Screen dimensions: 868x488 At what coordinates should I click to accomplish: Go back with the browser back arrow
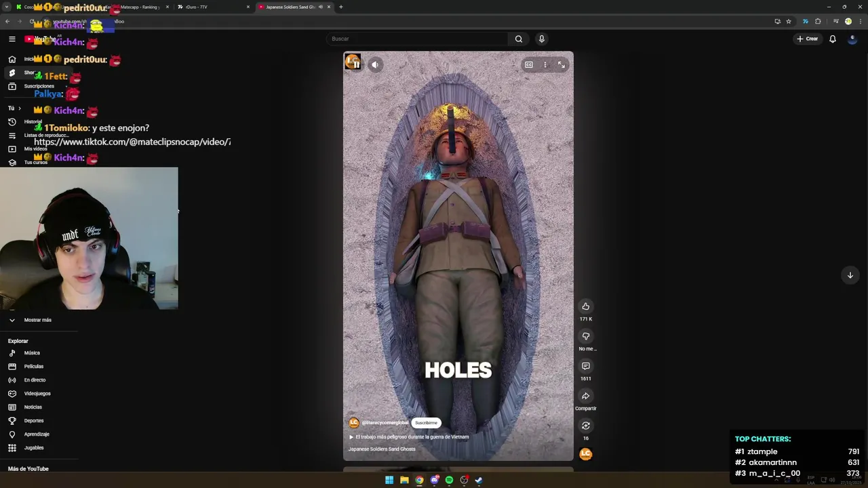(x=7, y=21)
